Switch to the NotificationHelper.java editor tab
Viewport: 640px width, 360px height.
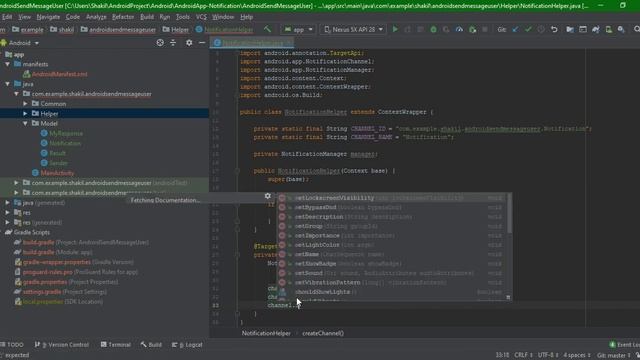coord(252,43)
